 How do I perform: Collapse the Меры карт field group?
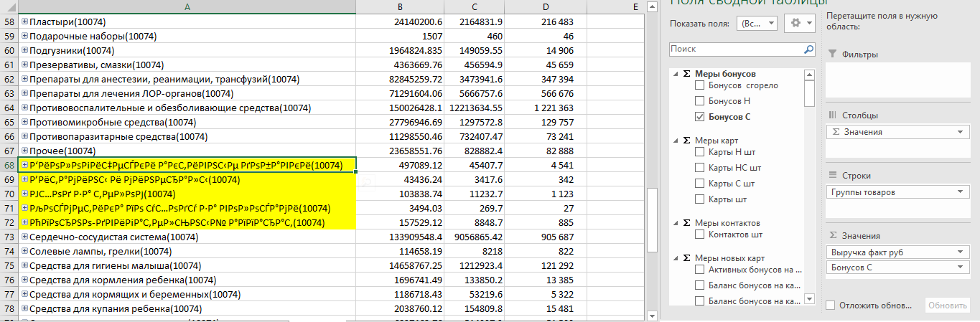(676, 140)
